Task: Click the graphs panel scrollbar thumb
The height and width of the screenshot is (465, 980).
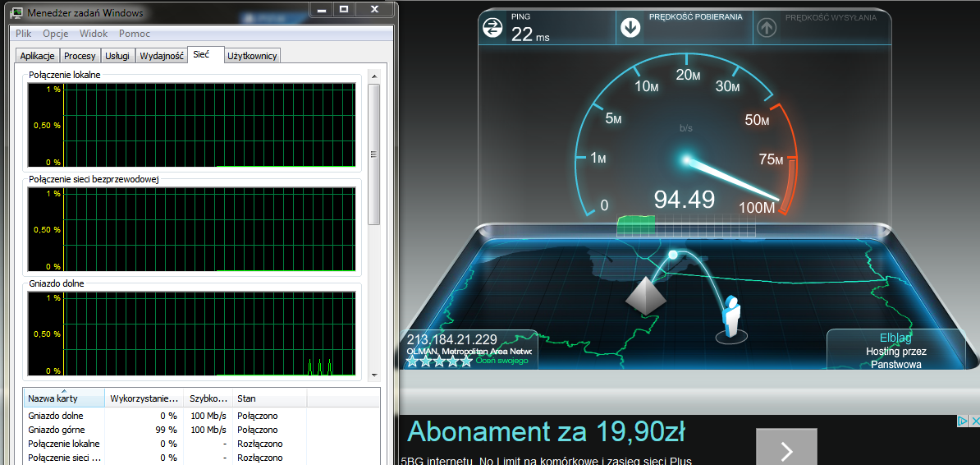Action: pyautogui.click(x=374, y=154)
